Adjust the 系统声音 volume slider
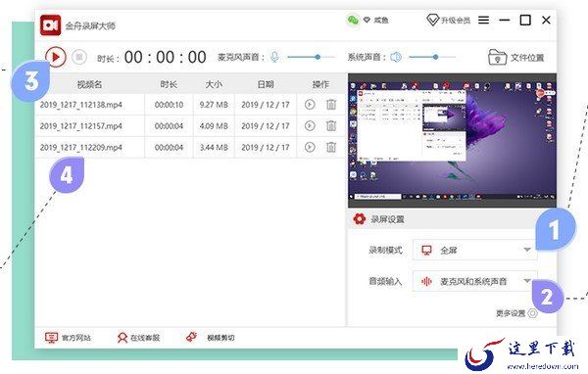This screenshot has height=374, width=588. click(x=432, y=57)
